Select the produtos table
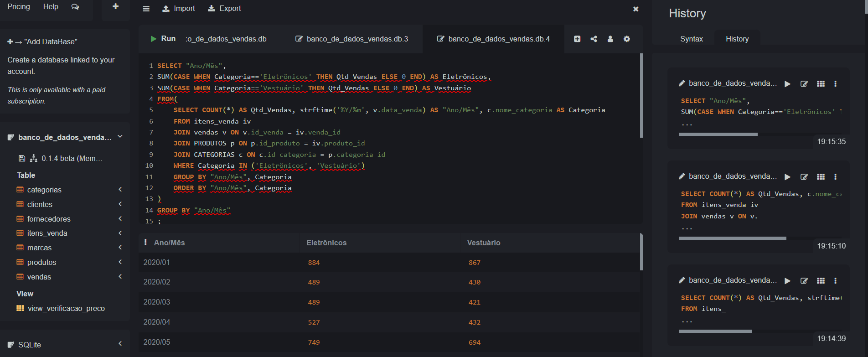This screenshot has height=357, width=868. pyautogui.click(x=41, y=262)
